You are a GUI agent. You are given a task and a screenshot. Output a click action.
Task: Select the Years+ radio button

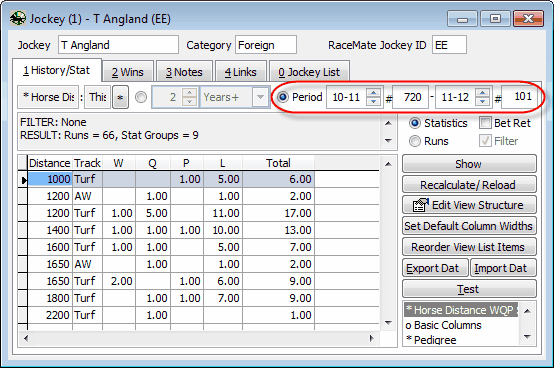click(141, 97)
